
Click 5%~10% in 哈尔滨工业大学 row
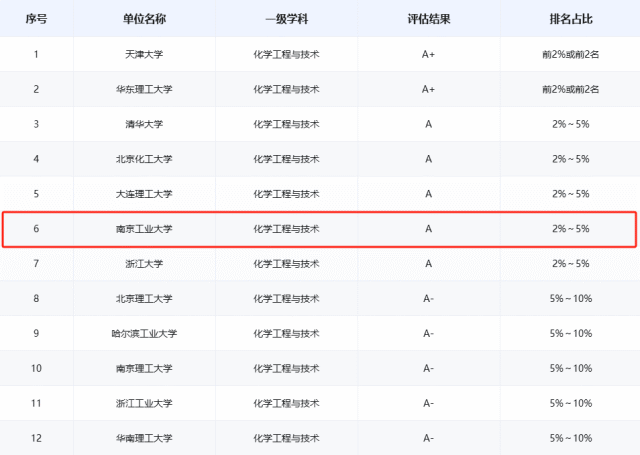click(571, 333)
